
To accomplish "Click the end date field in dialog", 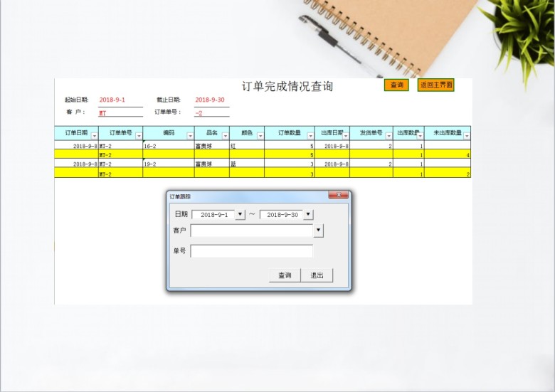I will [x=282, y=214].
